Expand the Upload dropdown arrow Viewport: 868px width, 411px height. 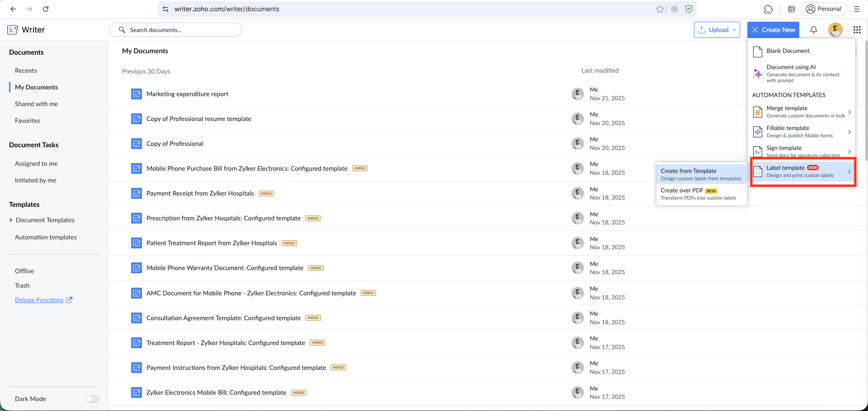735,30
